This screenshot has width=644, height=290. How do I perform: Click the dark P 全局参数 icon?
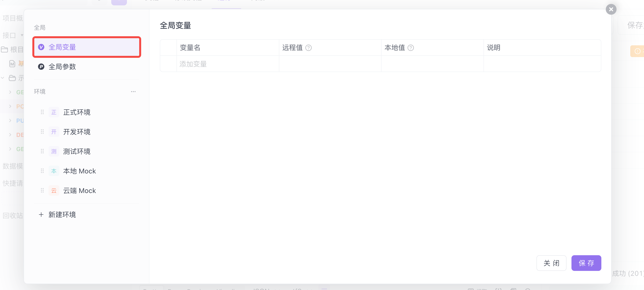click(41, 67)
